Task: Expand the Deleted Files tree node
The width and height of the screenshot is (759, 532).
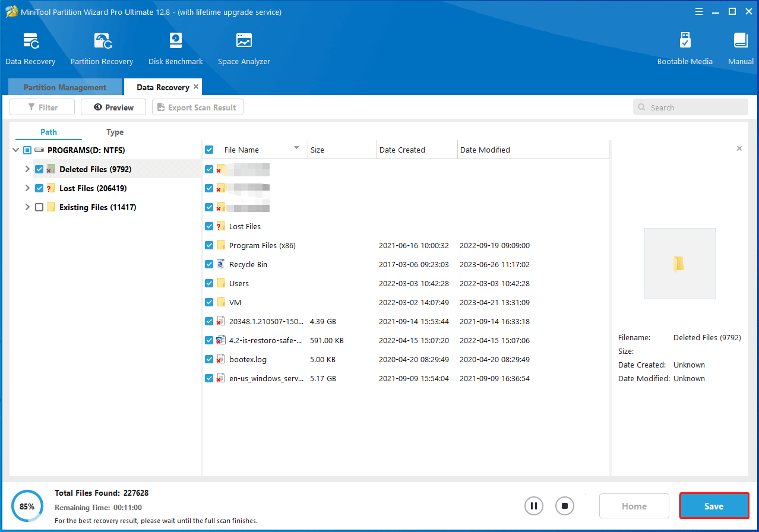Action: click(27, 169)
